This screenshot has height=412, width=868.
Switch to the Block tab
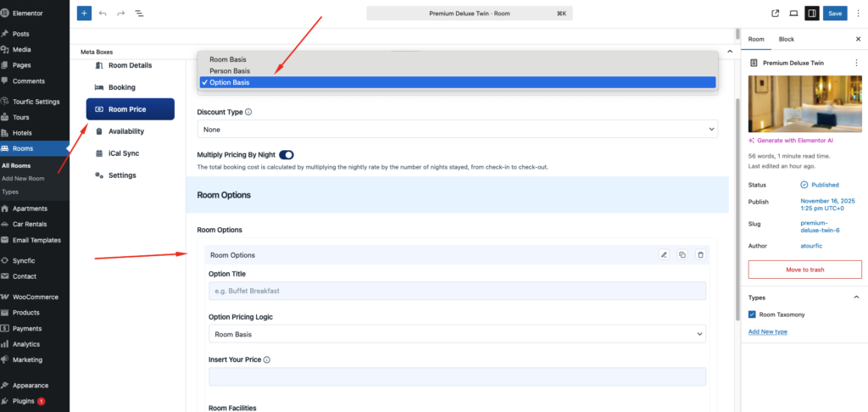tap(787, 39)
